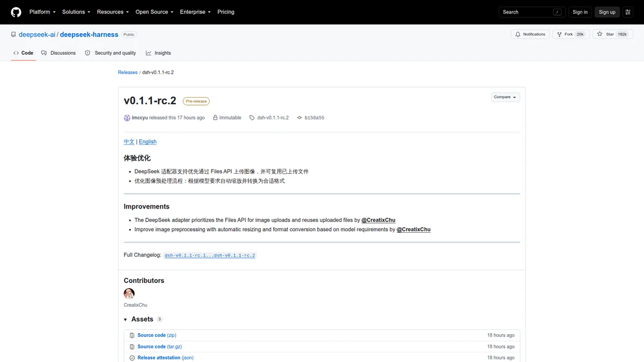Click the 体验优化 heading
Image resolution: width=644 pixels, height=362 pixels.
coord(137,158)
